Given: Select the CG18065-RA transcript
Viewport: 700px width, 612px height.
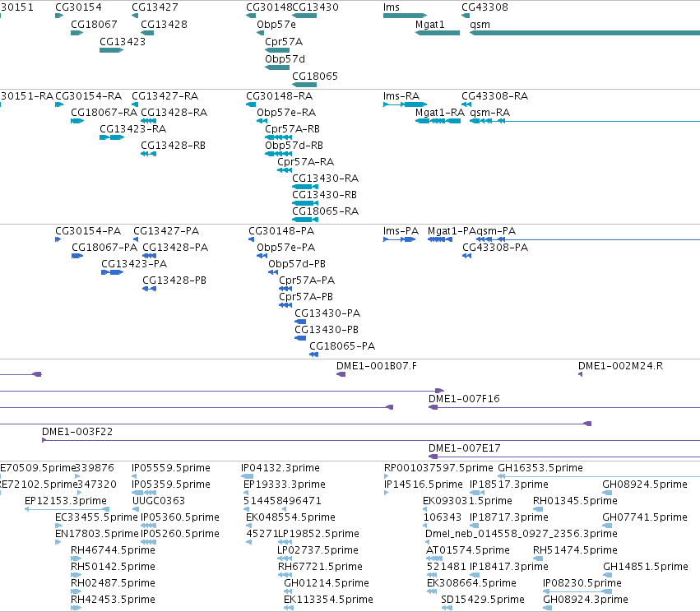Looking at the screenshot, I should coord(305,220).
